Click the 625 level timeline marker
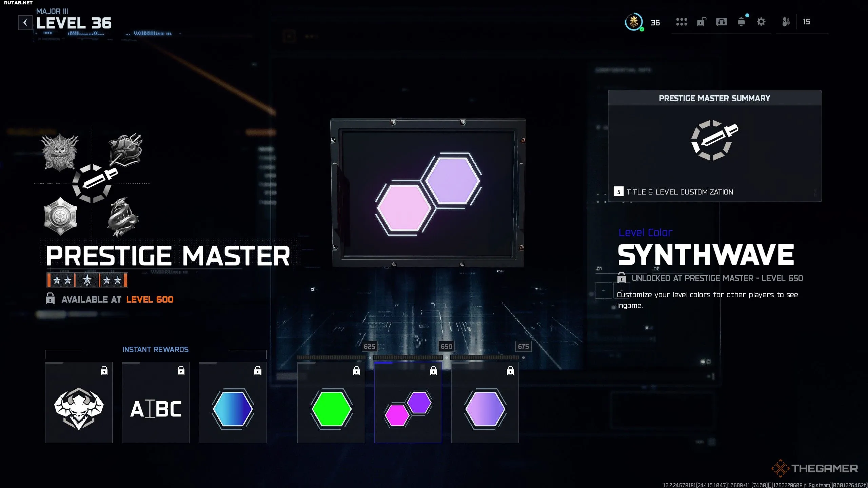Image resolution: width=868 pixels, height=488 pixels. click(370, 346)
